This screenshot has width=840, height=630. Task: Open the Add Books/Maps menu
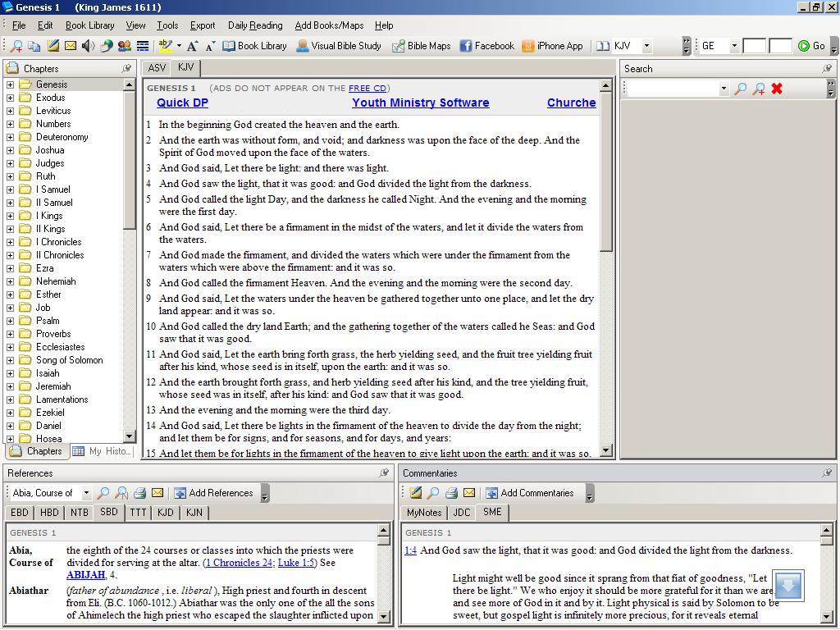point(329,25)
